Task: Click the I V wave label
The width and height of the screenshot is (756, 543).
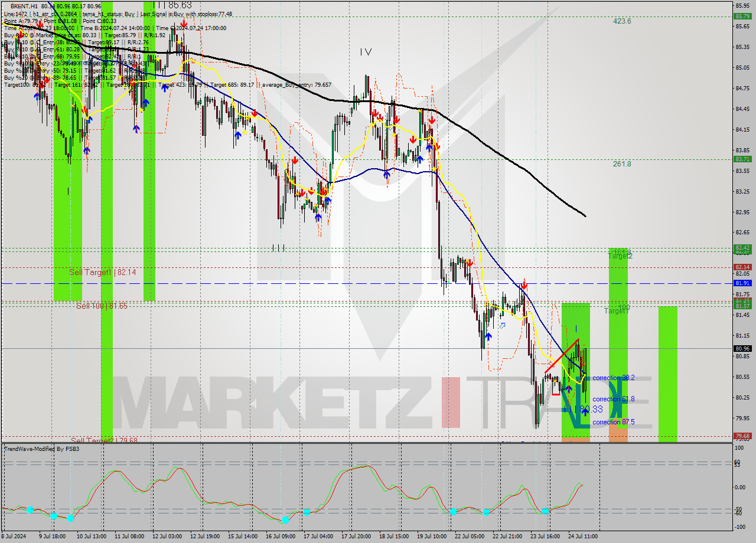Action: coord(366,53)
